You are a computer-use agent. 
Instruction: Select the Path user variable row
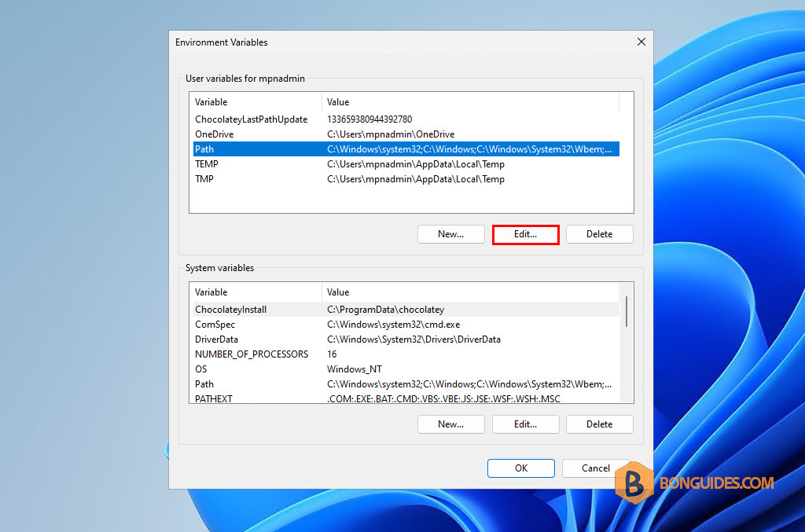pos(406,149)
